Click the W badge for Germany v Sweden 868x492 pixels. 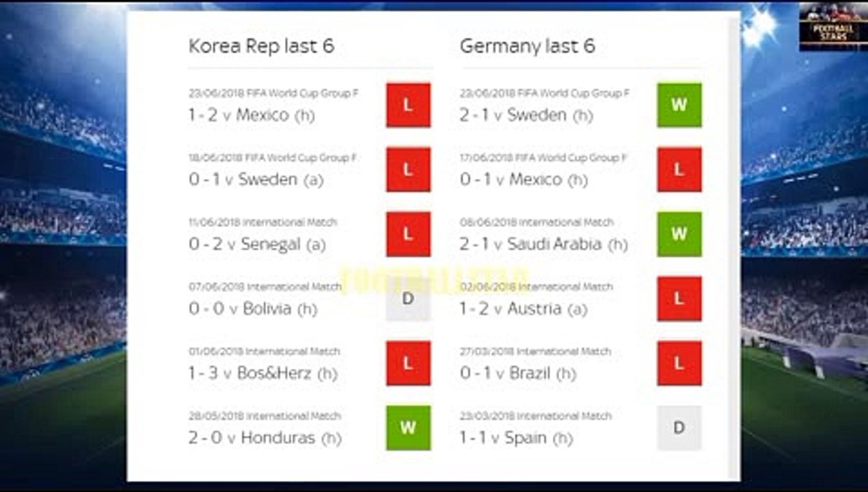pyautogui.click(x=679, y=105)
